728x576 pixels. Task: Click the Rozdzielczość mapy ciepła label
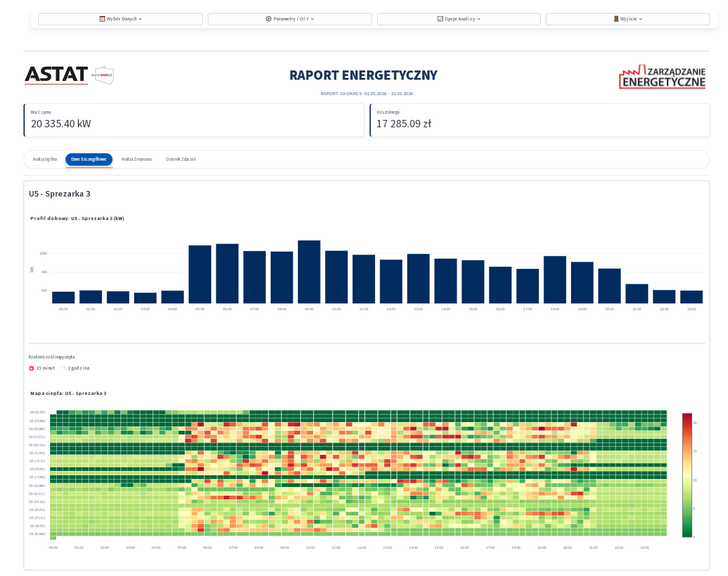(x=52, y=357)
